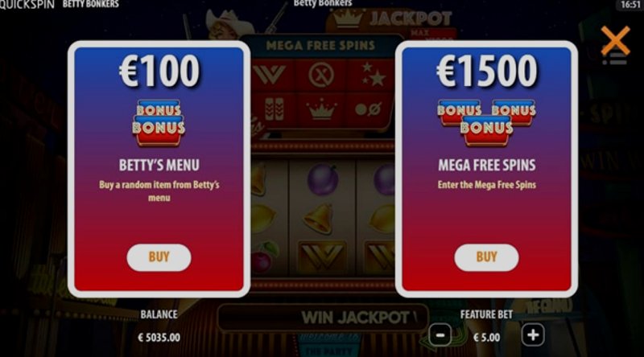Decrease feature bet with minus button
The image size is (644, 357).
tap(440, 335)
